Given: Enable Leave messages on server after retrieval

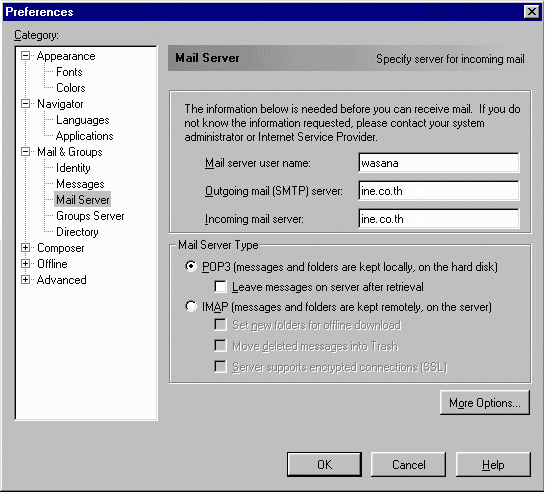Looking at the screenshot, I should (221, 287).
